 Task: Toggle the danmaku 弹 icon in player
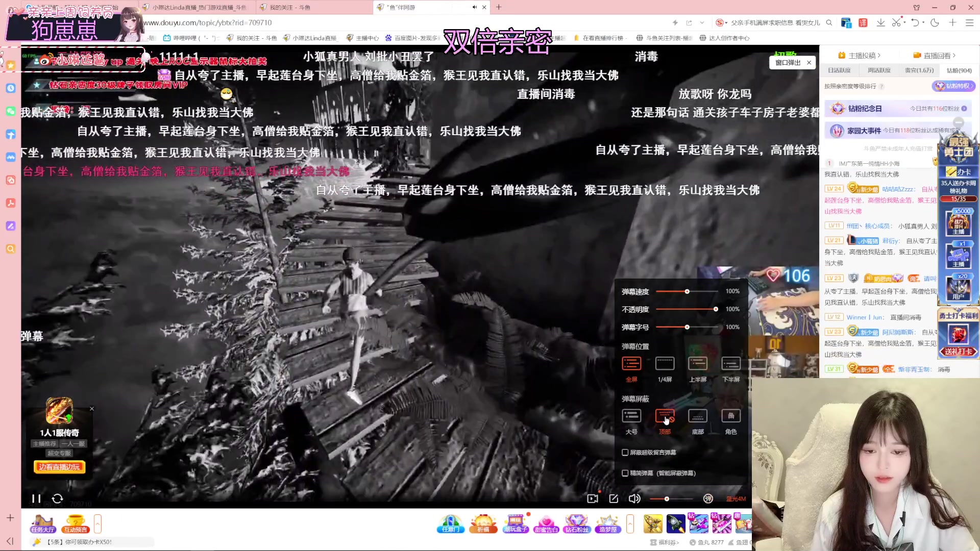pyautogui.click(x=708, y=498)
